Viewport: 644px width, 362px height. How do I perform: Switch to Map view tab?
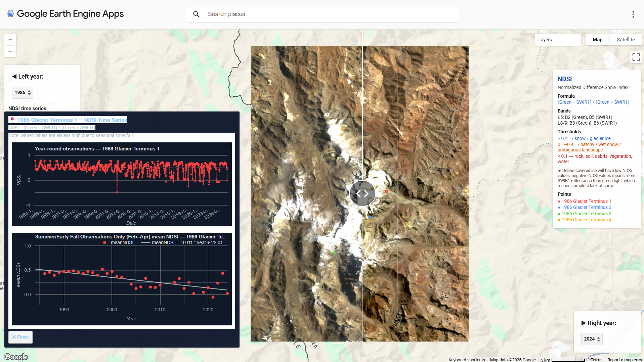coord(597,40)
